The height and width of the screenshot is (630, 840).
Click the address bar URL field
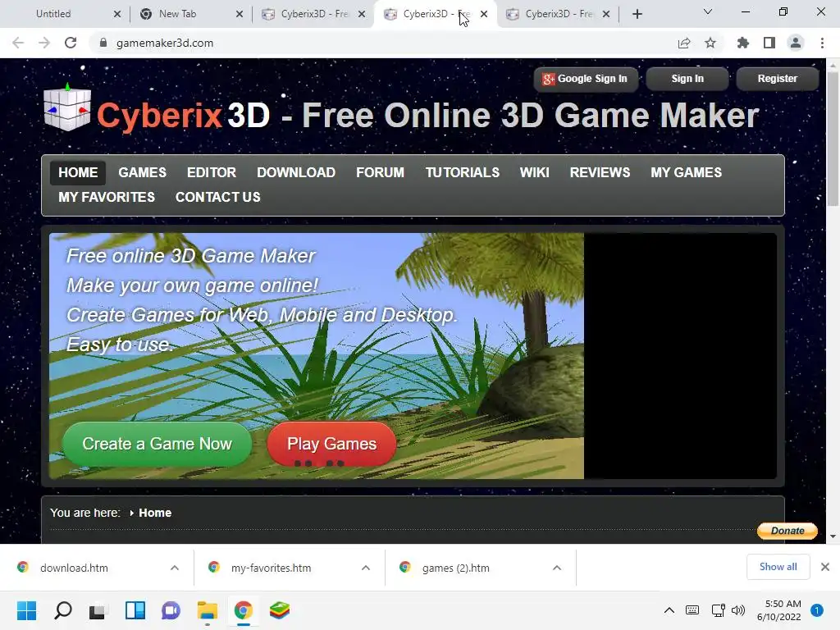click(x=386, y=43)
